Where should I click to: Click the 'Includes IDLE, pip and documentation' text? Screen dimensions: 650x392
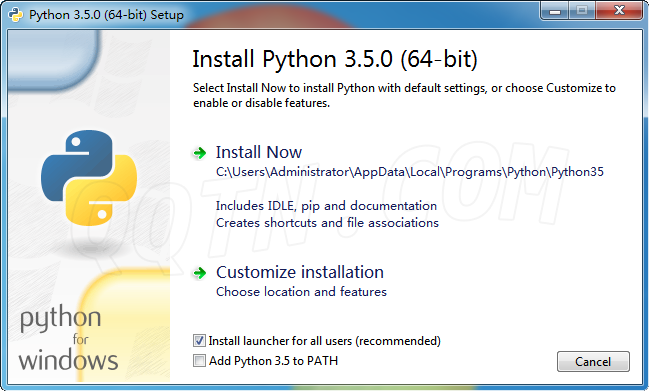click(326, 206)
